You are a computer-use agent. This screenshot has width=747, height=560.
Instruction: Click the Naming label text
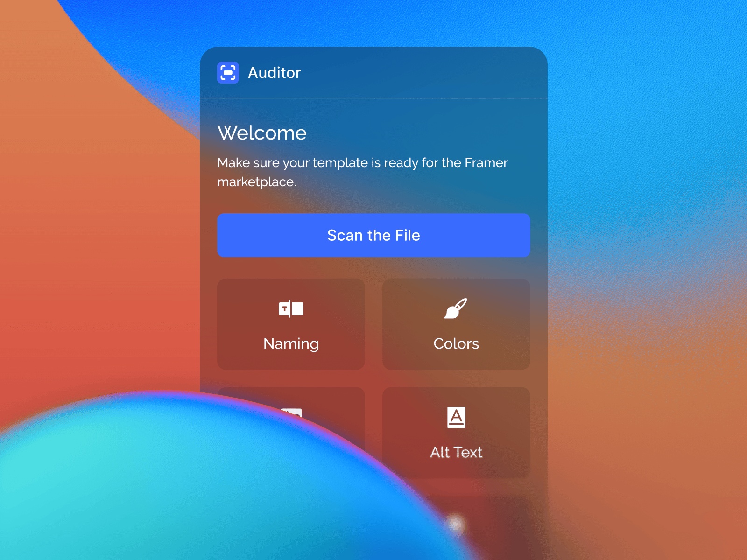coord(290,344)
